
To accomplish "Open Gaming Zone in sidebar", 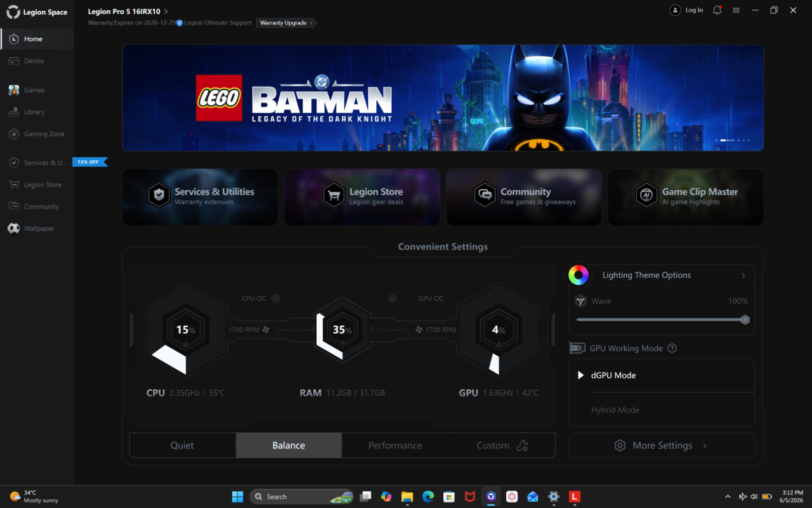I will point(37,134).
